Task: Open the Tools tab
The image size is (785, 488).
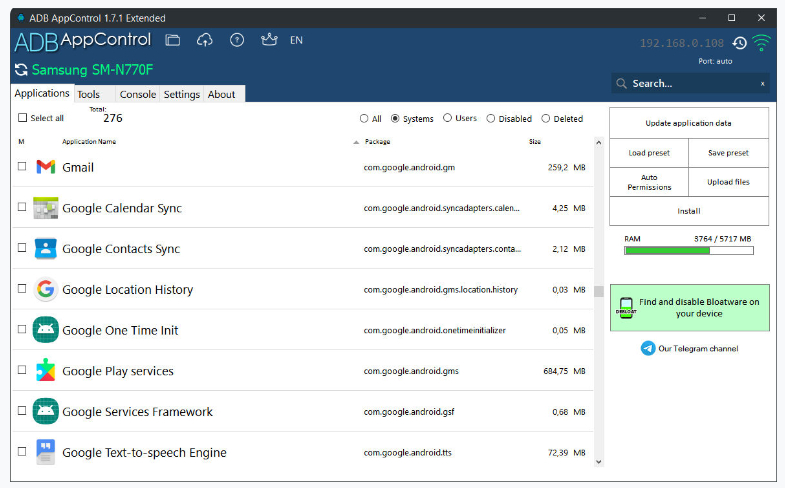Action: tap(88, 95)
